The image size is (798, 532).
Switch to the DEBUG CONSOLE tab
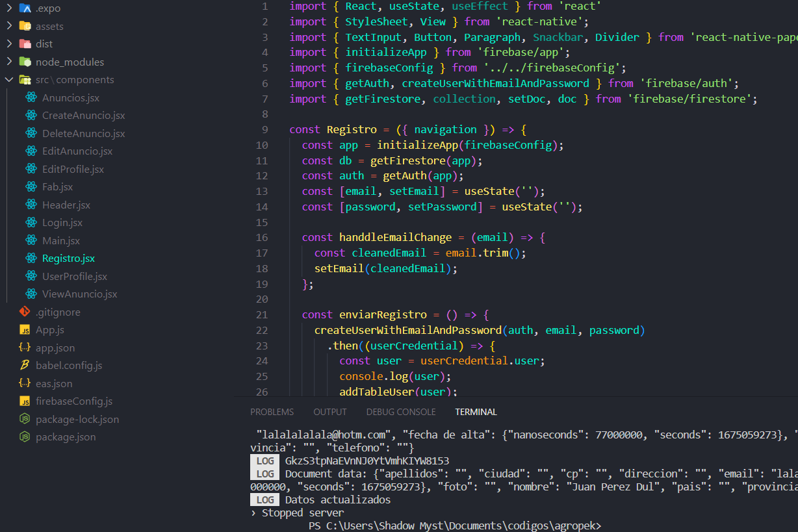[x=401, y=412]
